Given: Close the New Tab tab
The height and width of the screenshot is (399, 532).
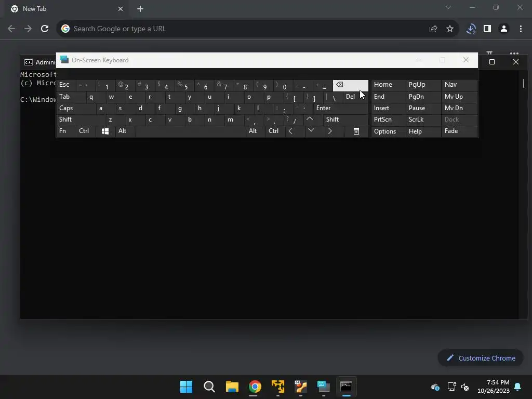Looking at the screenshot, I should point(121,9).
